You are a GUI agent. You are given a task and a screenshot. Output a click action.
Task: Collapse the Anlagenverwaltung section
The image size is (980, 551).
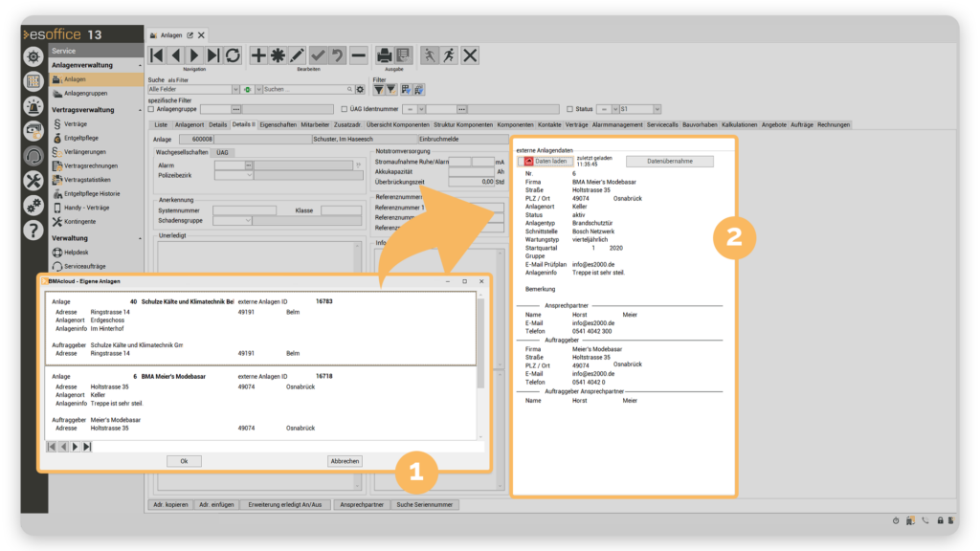(140, 66)
